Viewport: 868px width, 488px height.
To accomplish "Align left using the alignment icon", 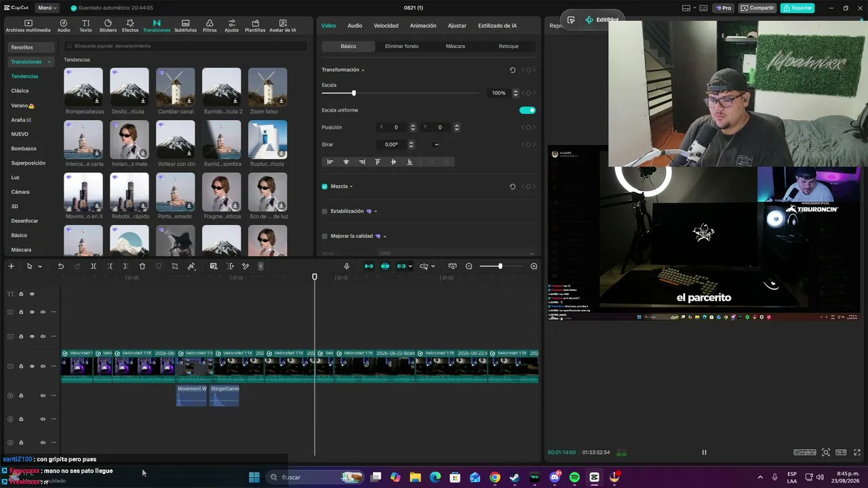I will click(x=330, y=162).
